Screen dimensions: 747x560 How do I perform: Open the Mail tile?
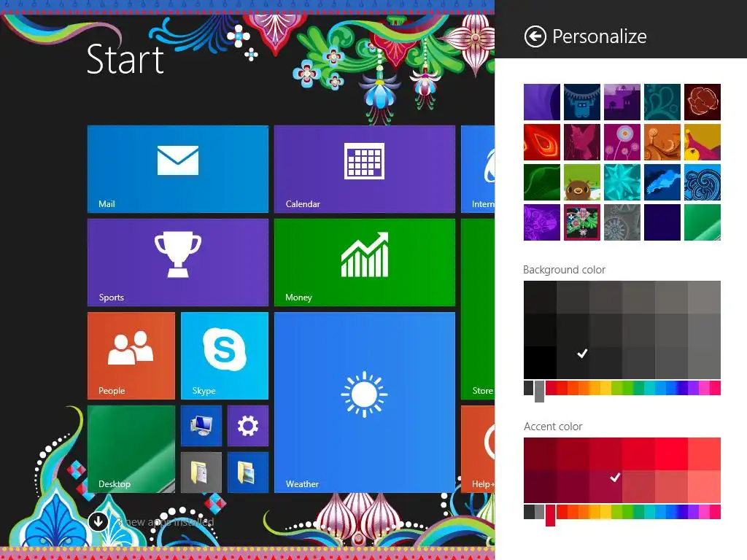[x=178, y=169]
